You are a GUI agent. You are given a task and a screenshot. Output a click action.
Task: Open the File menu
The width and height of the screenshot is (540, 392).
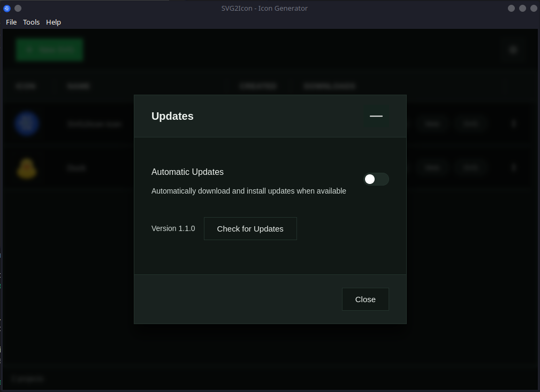coord(11,22)
